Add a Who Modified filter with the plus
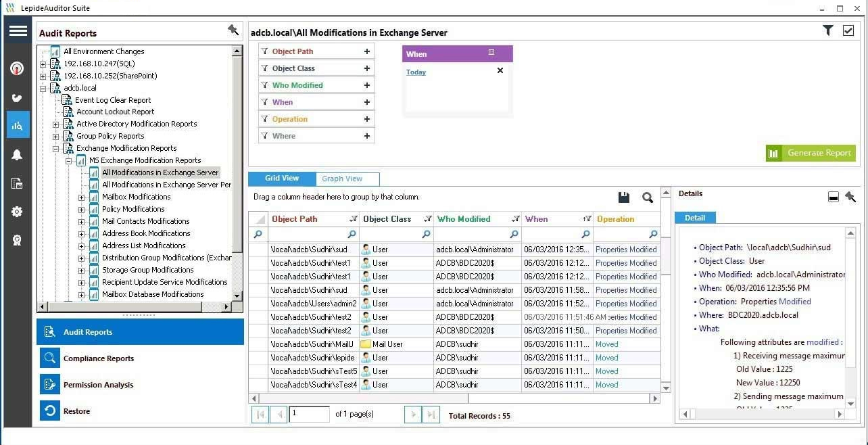Screen dimensions: 868x445 [x=367, y=85]
